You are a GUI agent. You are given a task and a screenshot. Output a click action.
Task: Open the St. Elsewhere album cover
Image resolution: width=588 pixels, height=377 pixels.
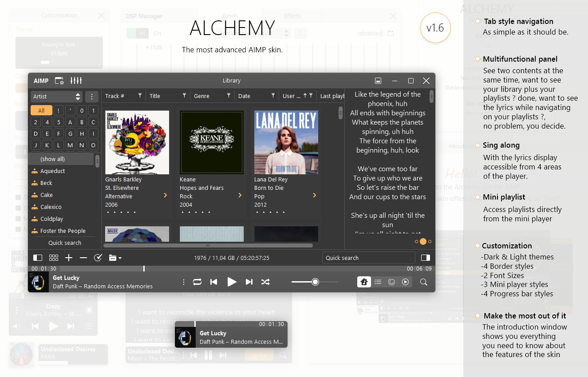pos(137,142)
